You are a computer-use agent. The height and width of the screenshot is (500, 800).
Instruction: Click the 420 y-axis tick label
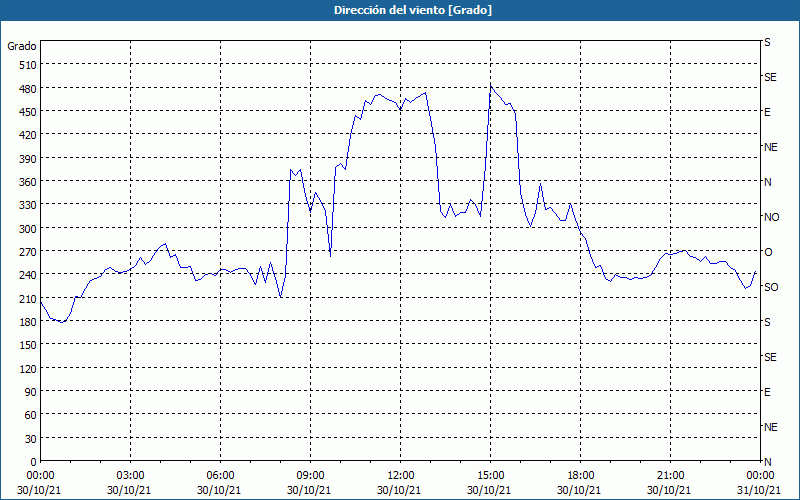coord(29,135)
